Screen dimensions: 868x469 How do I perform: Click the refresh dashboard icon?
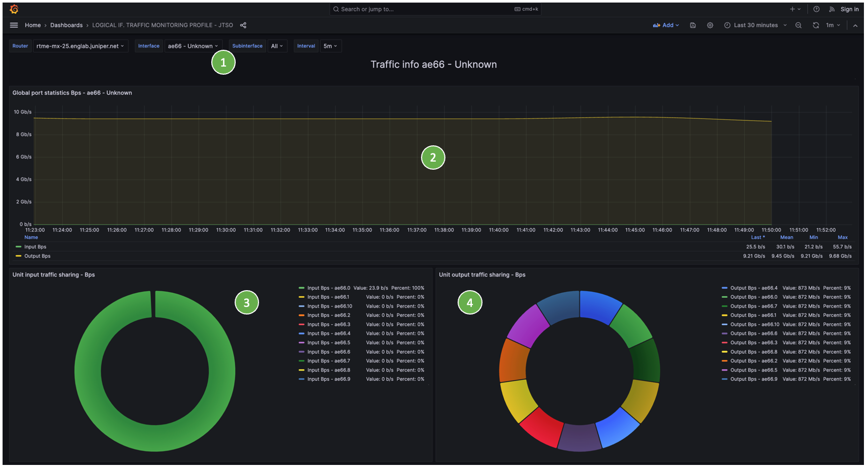coord(816,25)
